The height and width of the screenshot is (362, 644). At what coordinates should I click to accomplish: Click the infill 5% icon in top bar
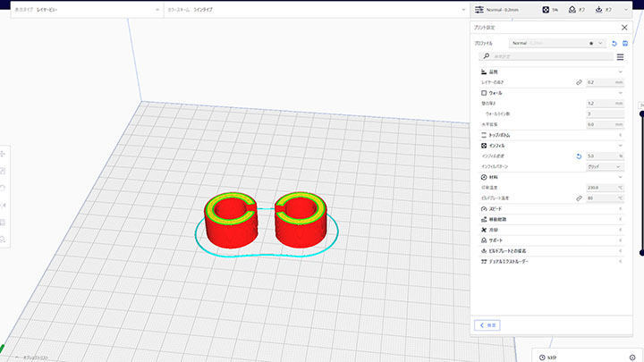click(x=546, y=10)
